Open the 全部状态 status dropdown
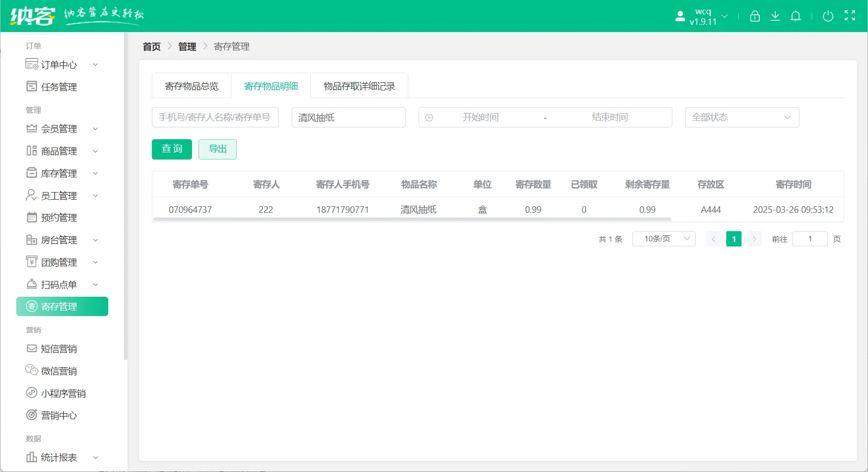The height and width of the screenshot is (472, 868). pos(742,117)
